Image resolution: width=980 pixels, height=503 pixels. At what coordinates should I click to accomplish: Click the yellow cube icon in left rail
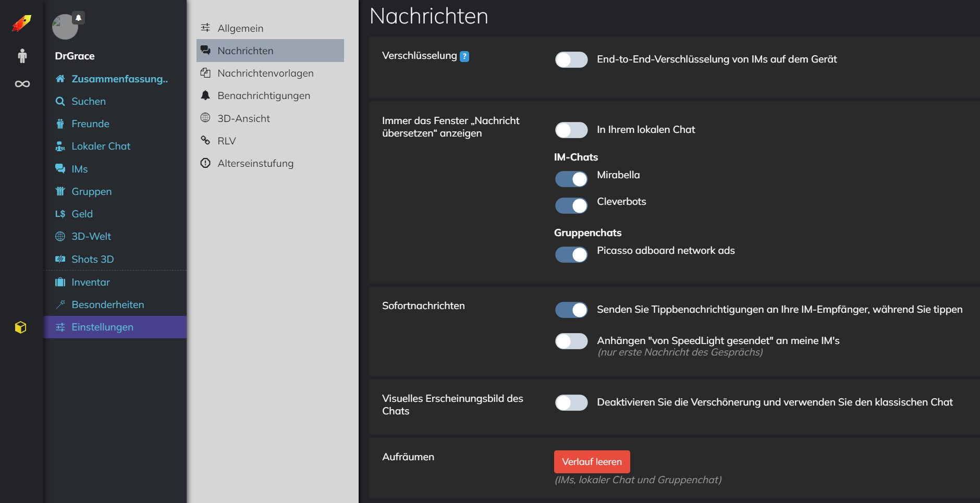click(x=21, y=327)
